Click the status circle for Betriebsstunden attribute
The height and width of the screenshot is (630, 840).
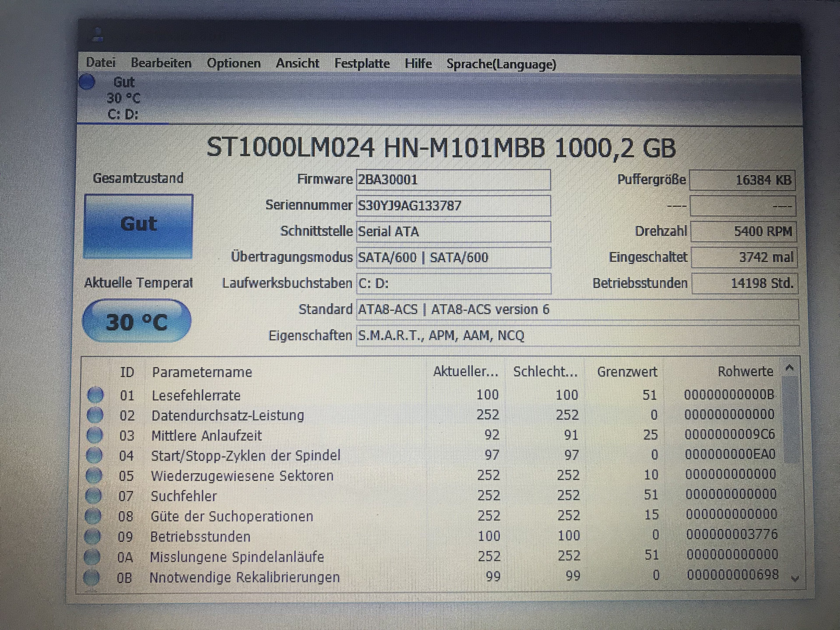click(x=93, y=536)
